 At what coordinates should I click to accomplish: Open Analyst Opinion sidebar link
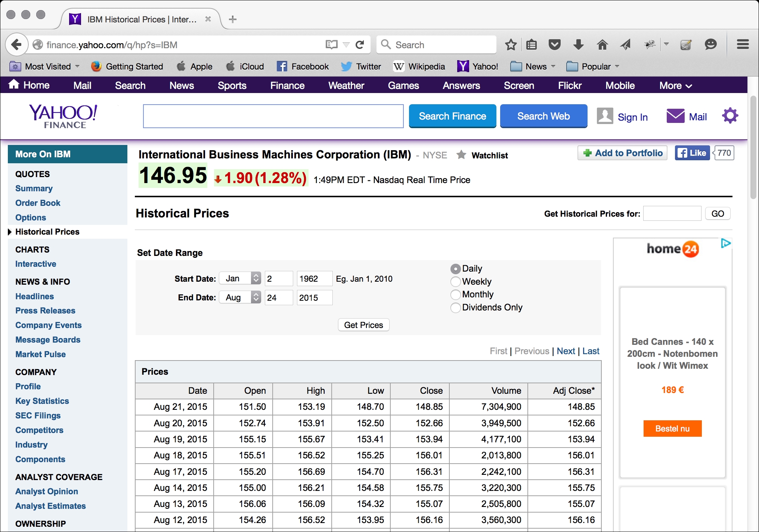pos(47,491)
